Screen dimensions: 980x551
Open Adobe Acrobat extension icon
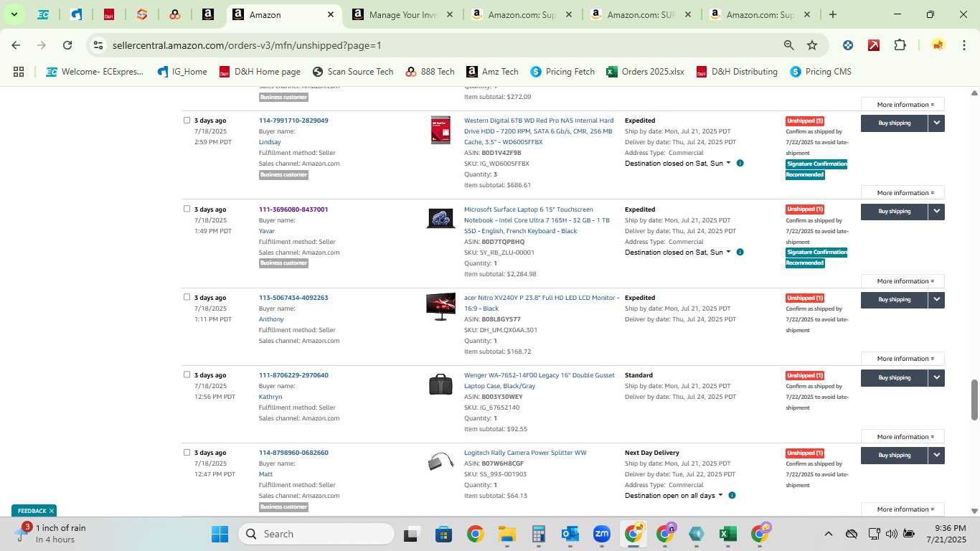coord(874,45)
